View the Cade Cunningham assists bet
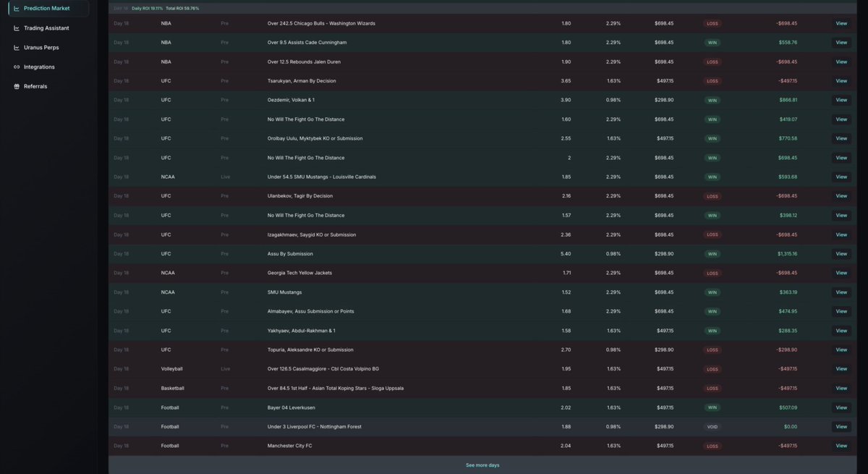 (x=841, y=43)
